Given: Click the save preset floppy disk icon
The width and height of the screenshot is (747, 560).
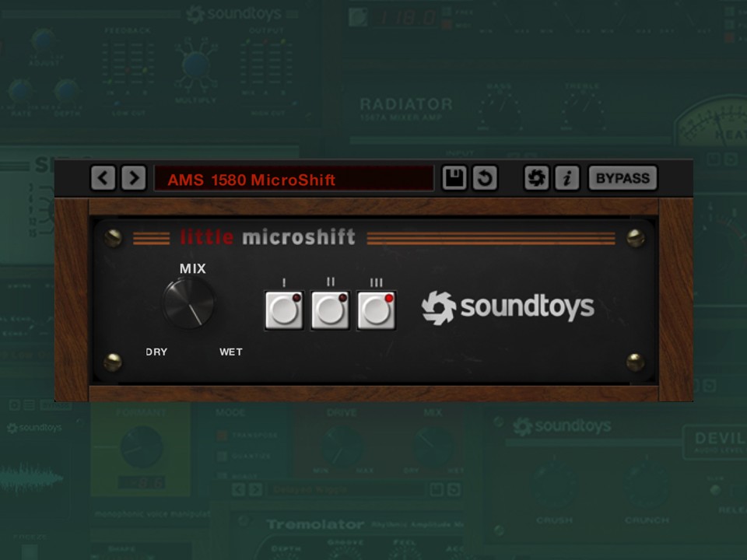Looking at the screenshot, I should click(454, 178).
